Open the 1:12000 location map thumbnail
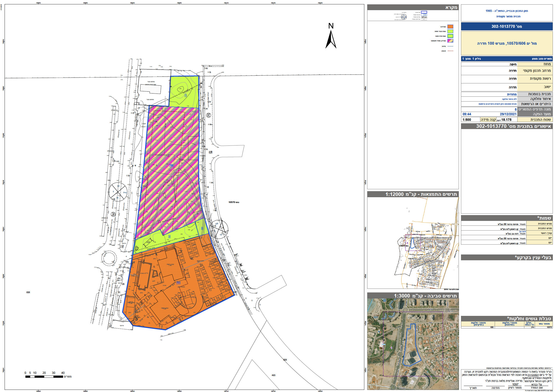This screenshot has height=392, width=556. point(413,243)
